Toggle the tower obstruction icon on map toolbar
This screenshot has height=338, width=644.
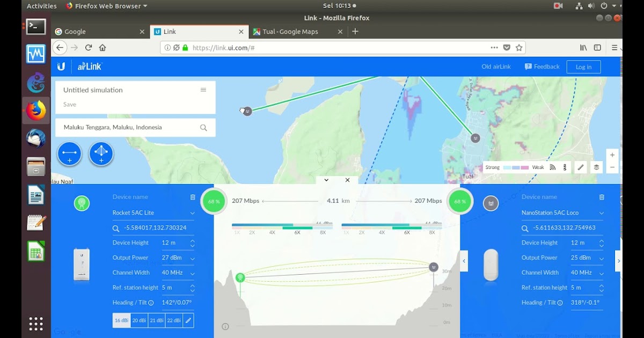click(x=565, y=167)
